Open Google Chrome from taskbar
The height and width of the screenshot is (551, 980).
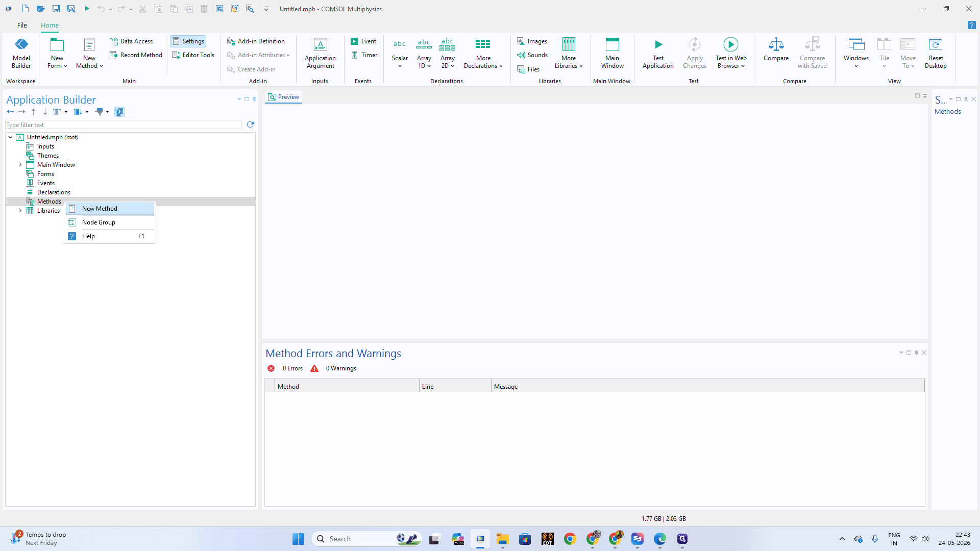[x=570, y=539]
